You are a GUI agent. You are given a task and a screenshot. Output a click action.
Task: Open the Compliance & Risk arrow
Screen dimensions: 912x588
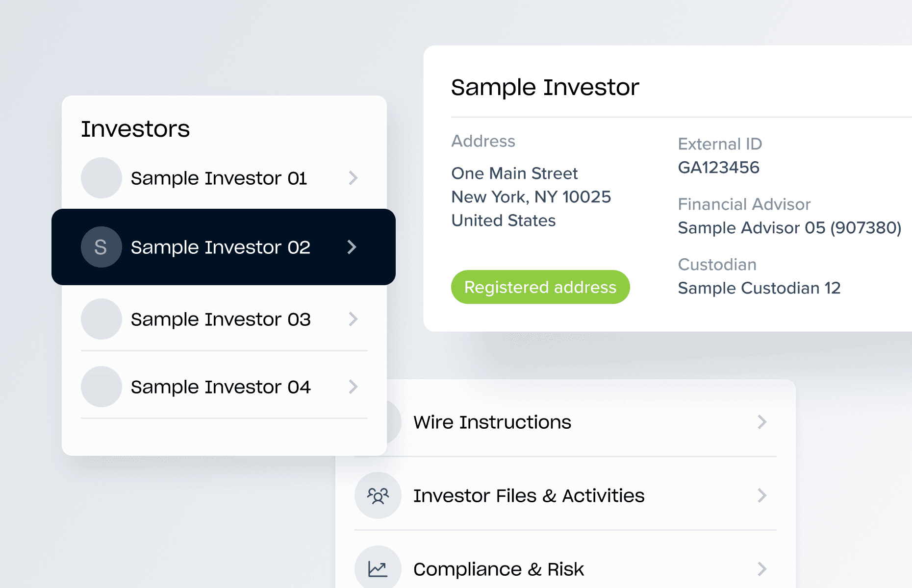point(761,569)
